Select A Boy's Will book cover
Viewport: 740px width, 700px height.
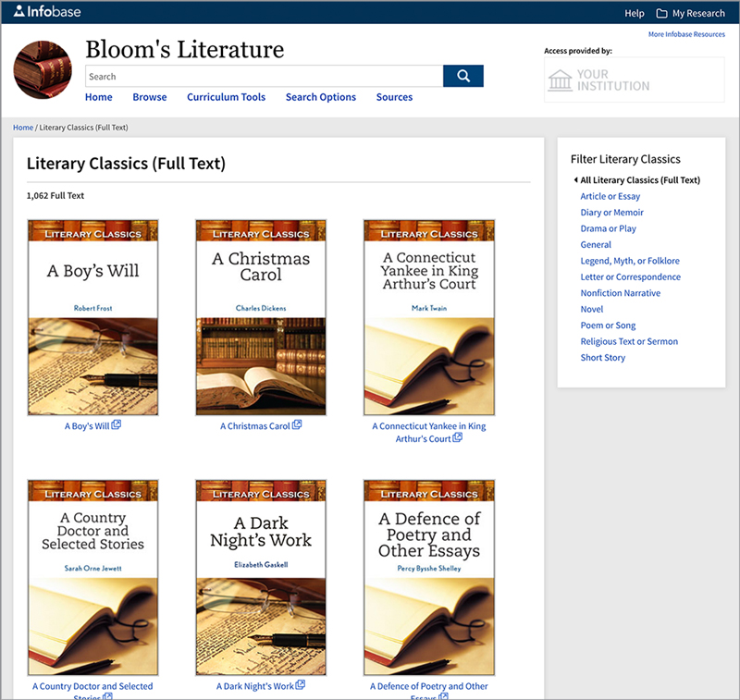coord(93,317)
